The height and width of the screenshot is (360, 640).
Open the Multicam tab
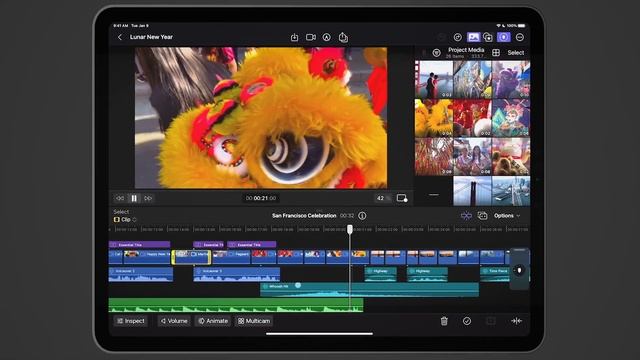pyautogui.click(x=254, y=321)
